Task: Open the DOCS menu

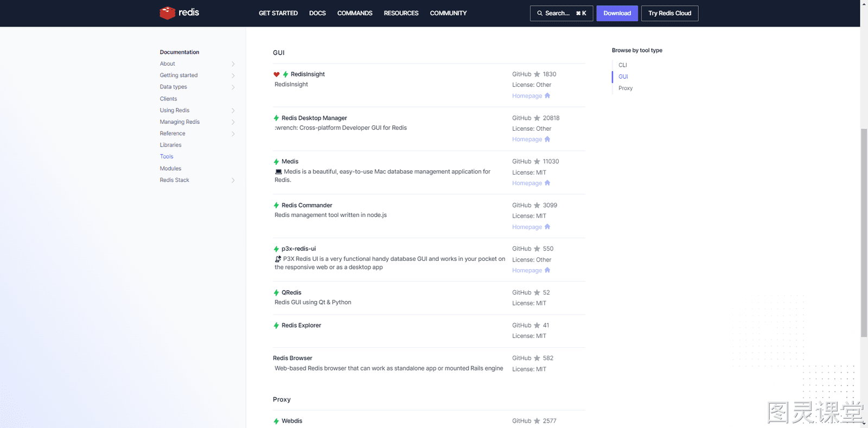Action: 317,13
